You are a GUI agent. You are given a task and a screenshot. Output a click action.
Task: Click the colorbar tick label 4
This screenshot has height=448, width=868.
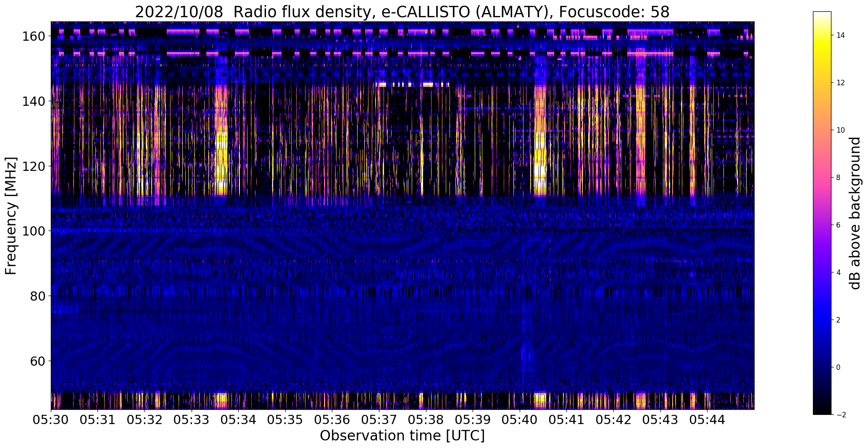click(839, 272)
